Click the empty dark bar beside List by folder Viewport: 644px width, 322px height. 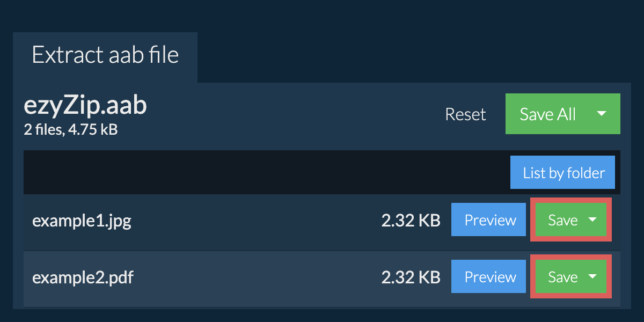click(263, 173)
